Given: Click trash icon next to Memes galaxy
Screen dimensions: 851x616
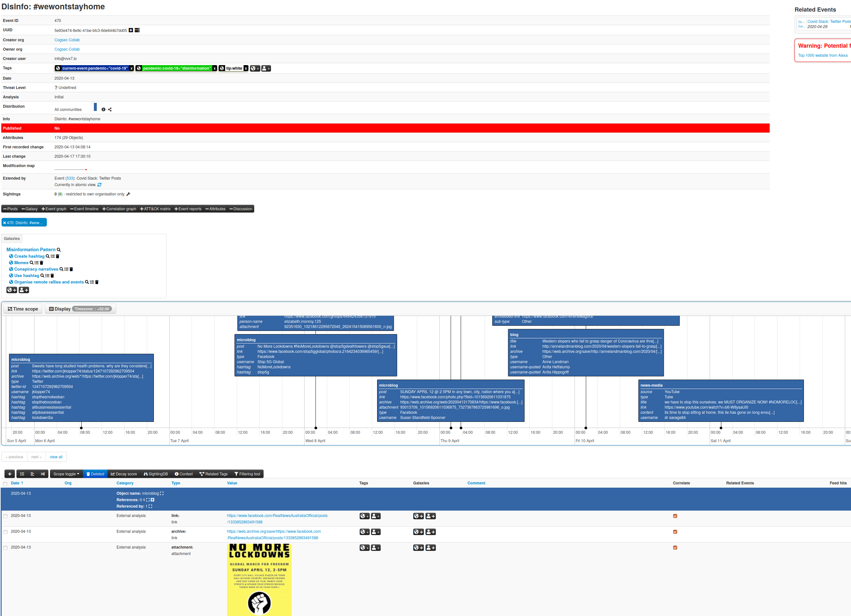Looking at the screenshot, I should pyautogui.click(x=42, y=263).
